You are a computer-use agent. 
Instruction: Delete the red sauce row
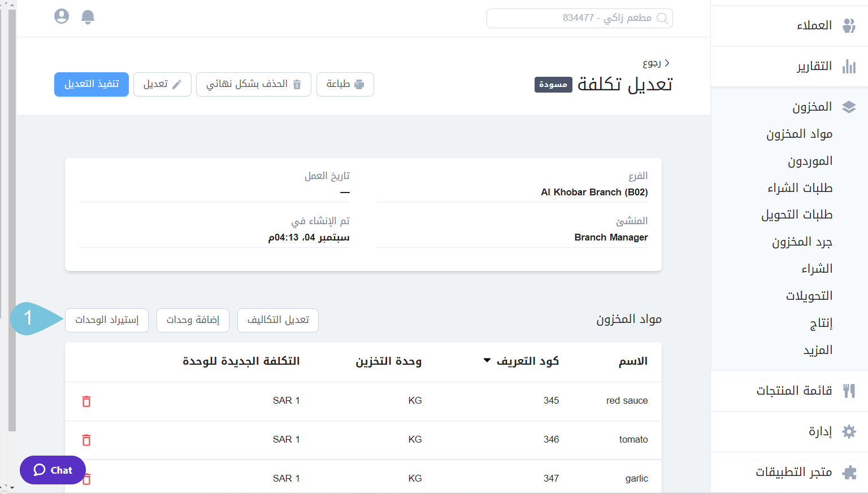(x=86, y=401)
